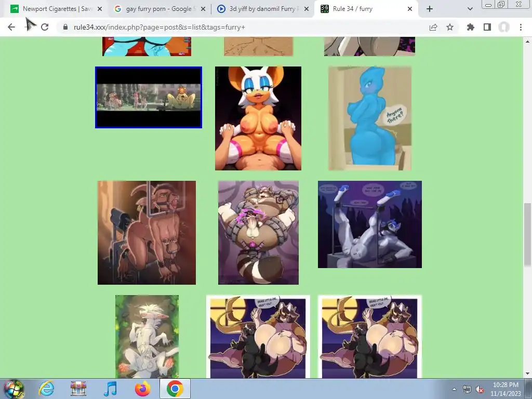Minimize the Chrome window

pyautogui.click(x=488, y=5)
